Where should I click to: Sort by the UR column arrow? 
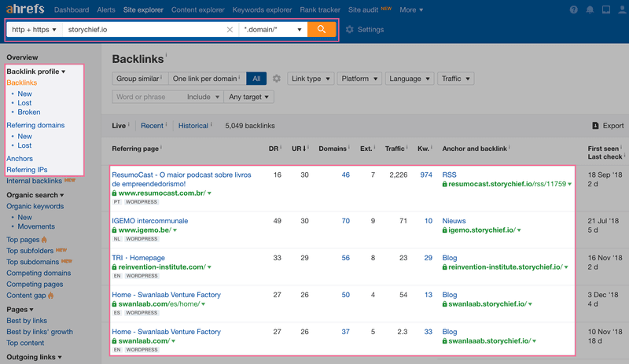pos(303,149)
